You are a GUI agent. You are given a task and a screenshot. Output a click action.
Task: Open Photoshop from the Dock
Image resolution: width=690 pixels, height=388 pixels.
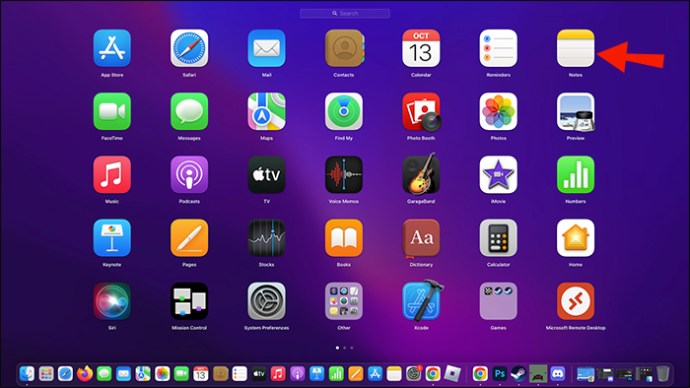(499, 374)
